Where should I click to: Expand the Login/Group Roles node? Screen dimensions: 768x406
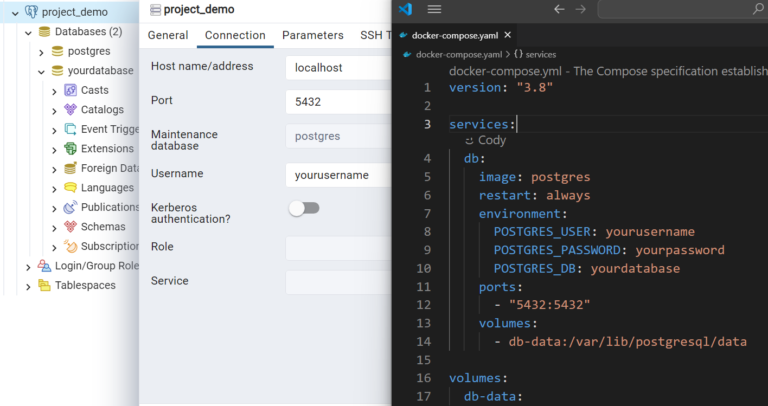(x=28, y=266)
